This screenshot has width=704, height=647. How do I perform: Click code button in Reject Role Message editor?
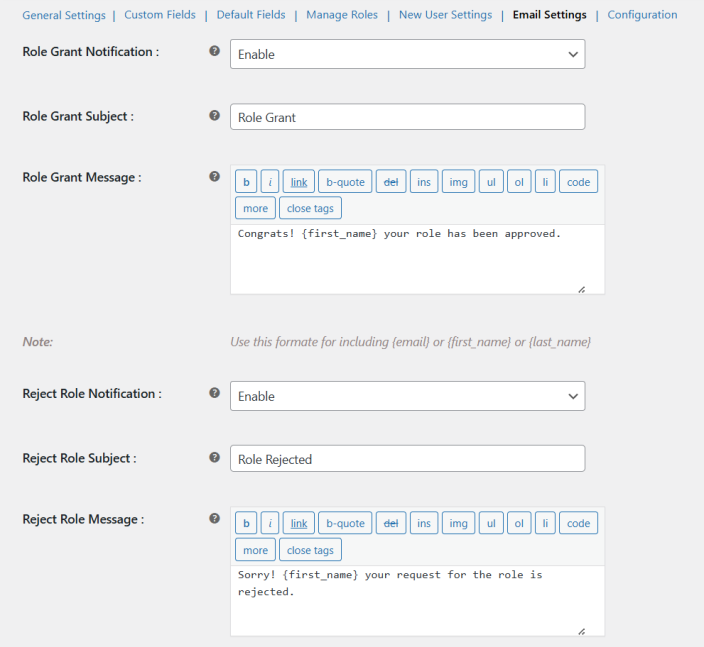point(578,523)
